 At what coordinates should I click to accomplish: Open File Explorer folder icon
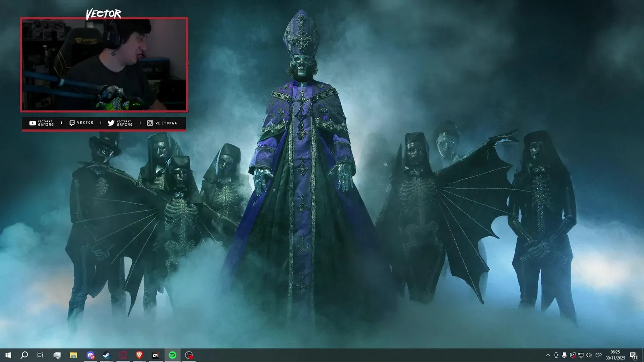73,355
